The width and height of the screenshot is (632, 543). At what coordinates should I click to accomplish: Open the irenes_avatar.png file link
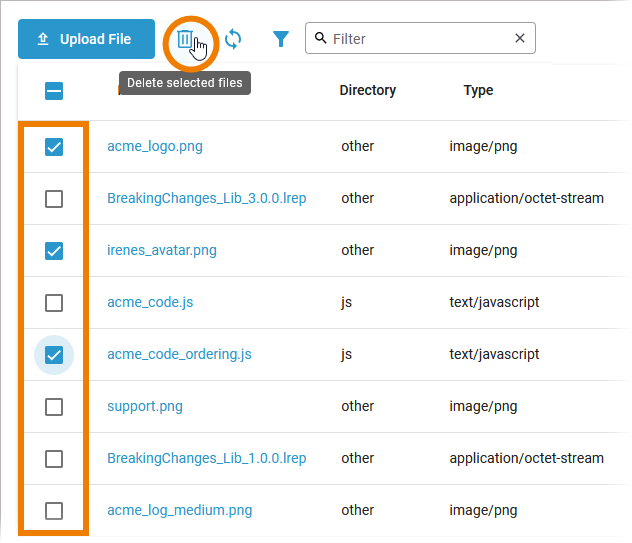point(161,251)
